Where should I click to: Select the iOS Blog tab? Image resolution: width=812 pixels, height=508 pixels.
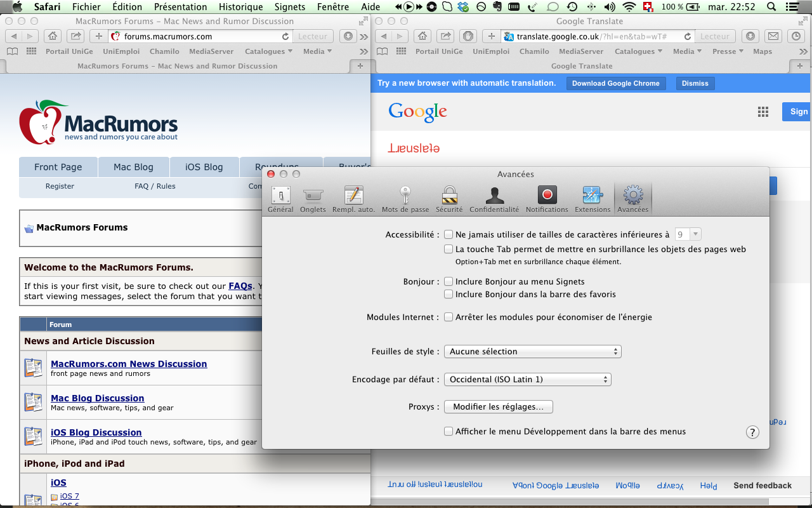204,167
